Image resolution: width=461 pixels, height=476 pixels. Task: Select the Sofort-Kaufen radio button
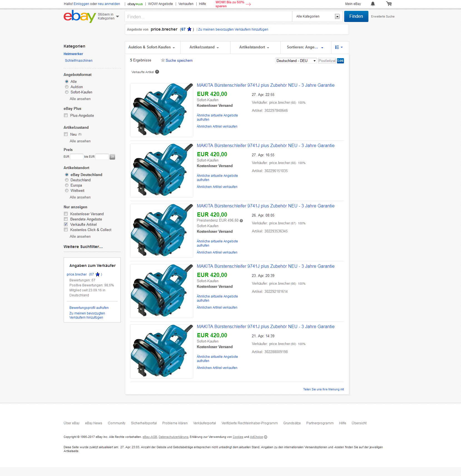pos(67,92)
